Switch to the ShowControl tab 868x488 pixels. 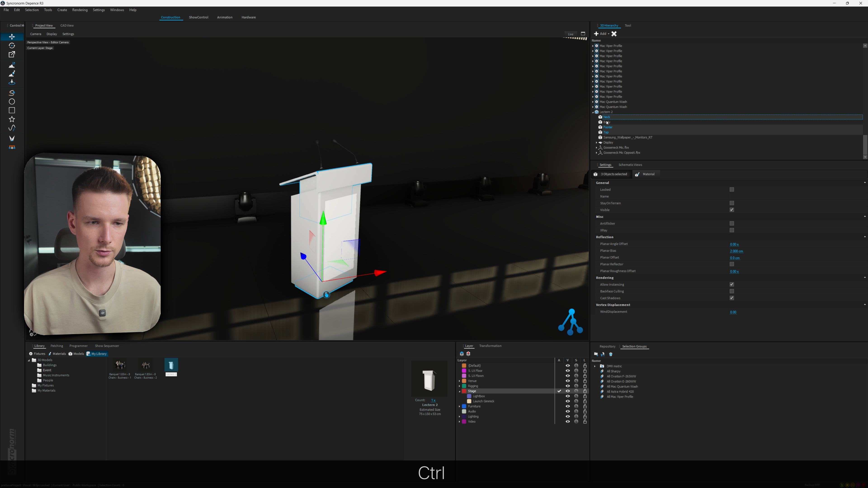coord(198,17)
